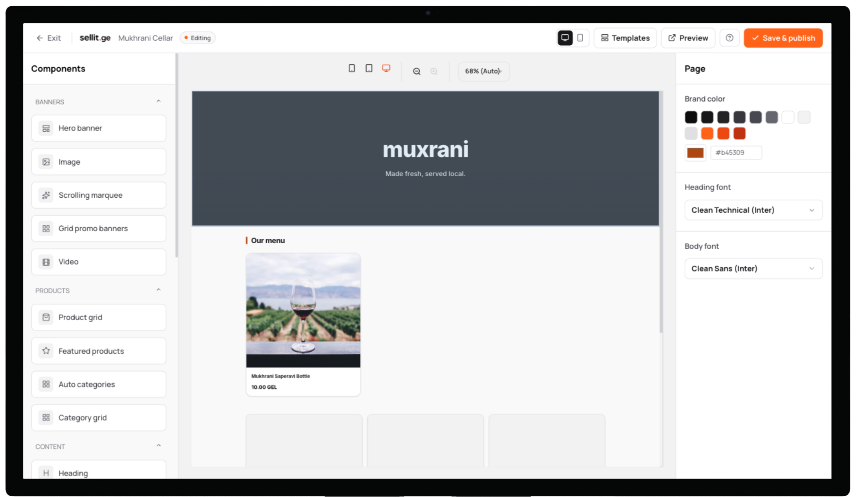Select tablet viewport icon in canvas toolbar
This screenshot has width=868, height=497.
coord(369,68)
